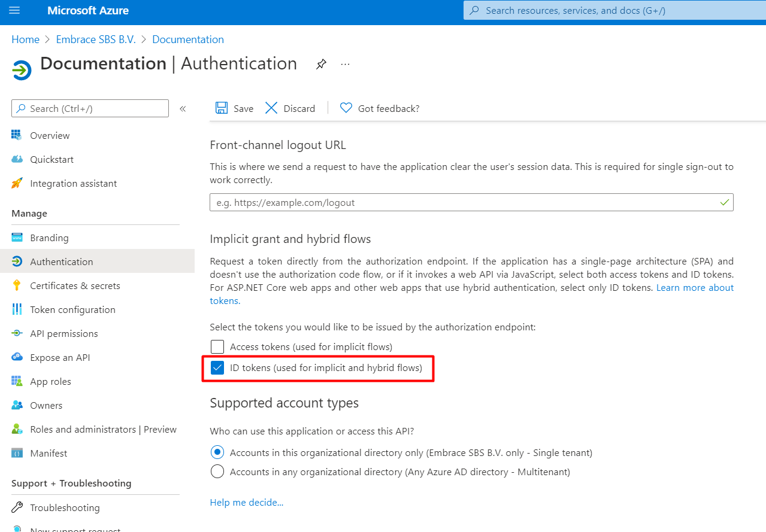Screen dimensions: 766x532
Task: Select single tenant accounts radio button
Action: point(217,452)
